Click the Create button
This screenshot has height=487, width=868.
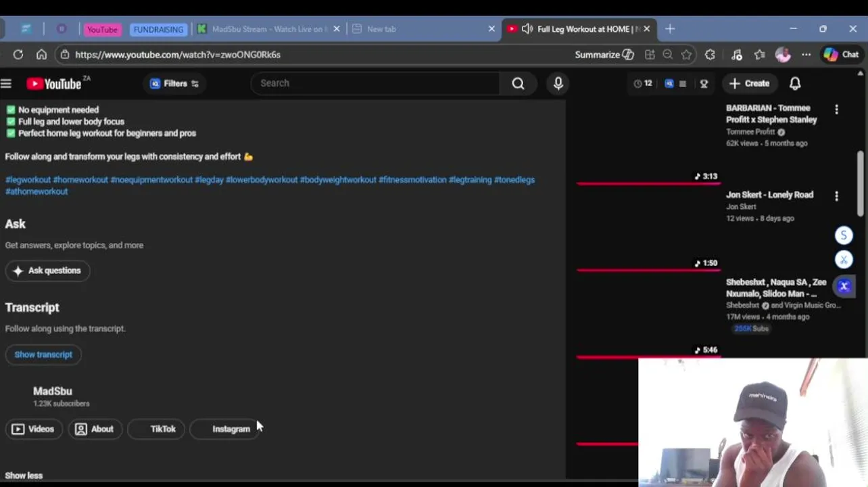(x=750, y=83)
